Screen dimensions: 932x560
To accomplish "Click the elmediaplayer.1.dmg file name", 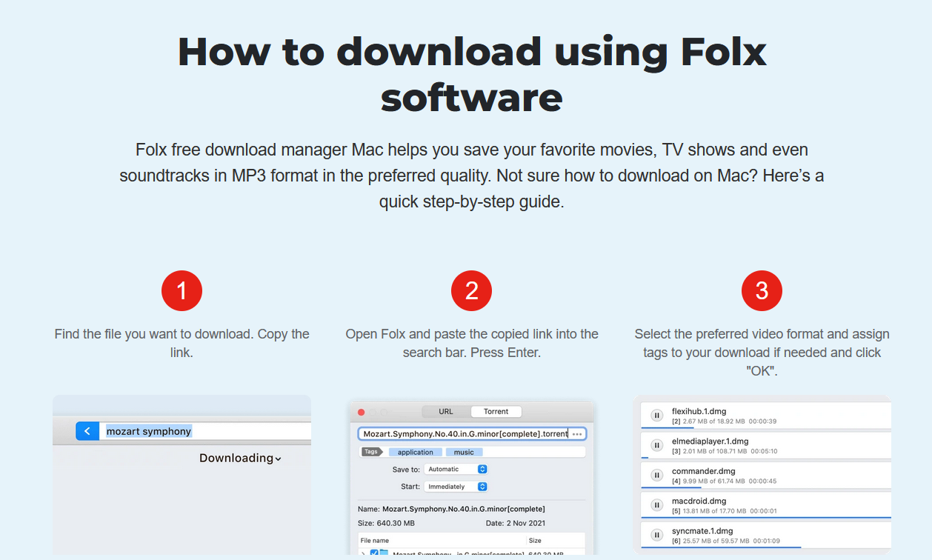I will pos(710,441).
